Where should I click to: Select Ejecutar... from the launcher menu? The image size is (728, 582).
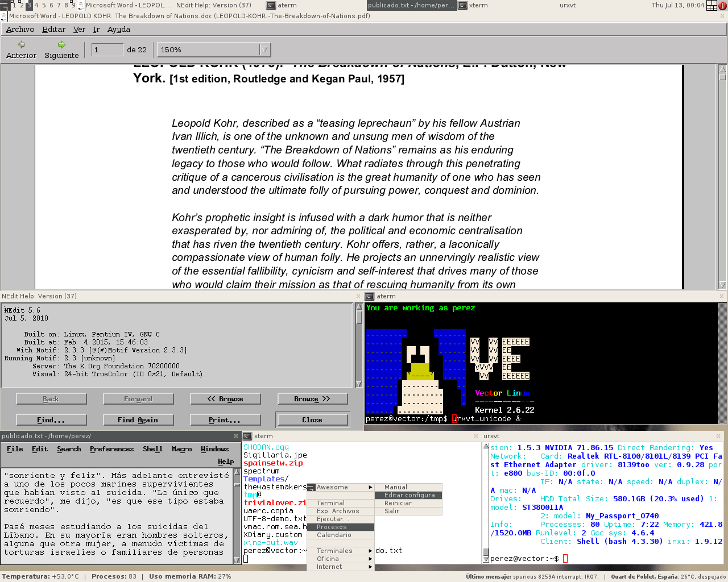click(341, 519)
